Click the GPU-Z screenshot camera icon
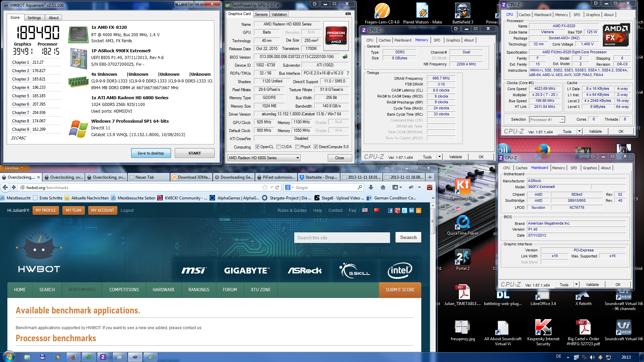This screenshot has height=362, width=644. (348, 14)
